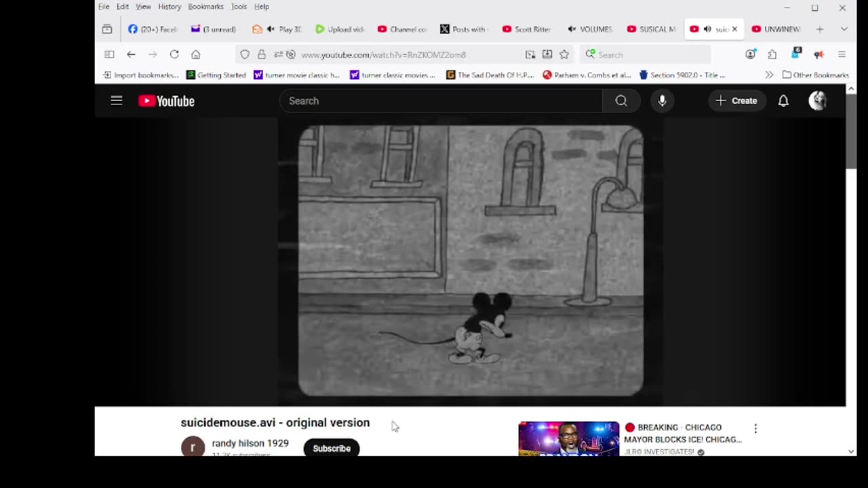The height and width of the screenshot is (488, 868).
Task: Switch to the VOLUMES tab
Action: click(589, 29)
